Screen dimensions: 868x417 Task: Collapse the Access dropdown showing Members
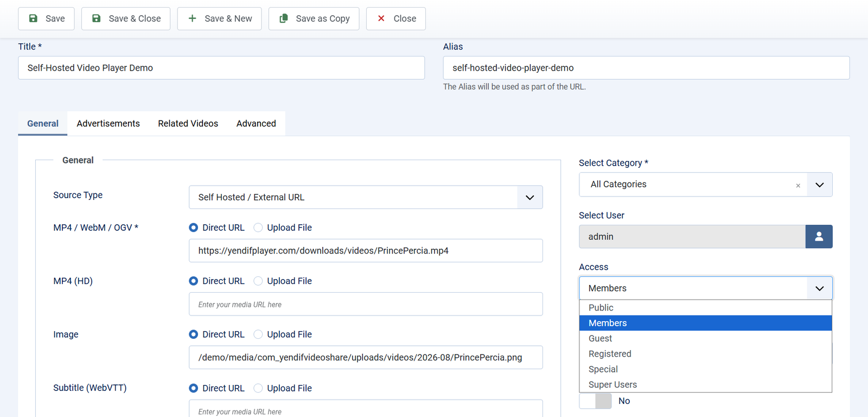coord(706,288)
